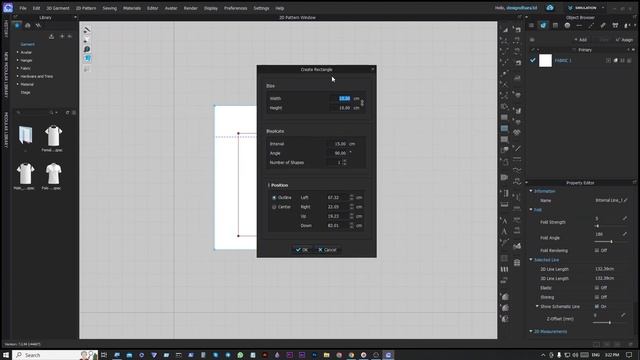
Task: Click the highlighted blue icon in 2D window toolbar
Action: point(87,59)
